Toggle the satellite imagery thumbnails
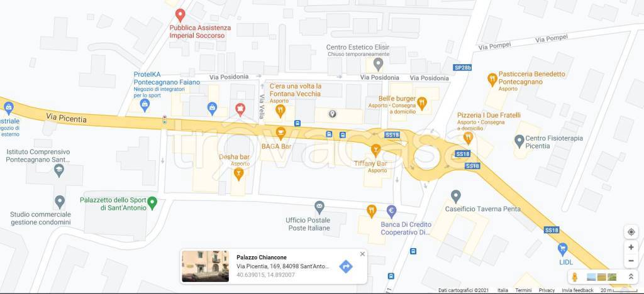Screen dimensions: 644x294 click(x=602, y=277)
